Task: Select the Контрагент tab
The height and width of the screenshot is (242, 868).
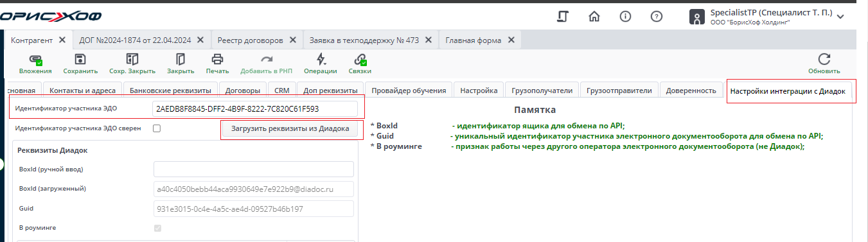Action: click(31, 40)
